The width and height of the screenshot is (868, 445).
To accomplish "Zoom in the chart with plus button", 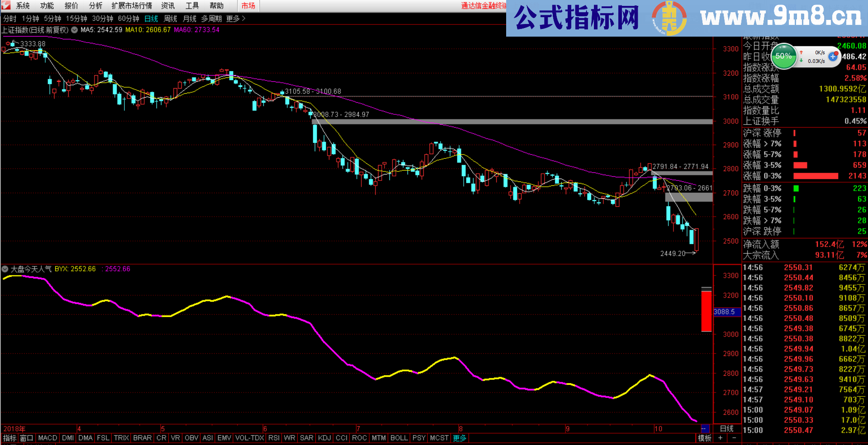I will click(x=720, y=438).
